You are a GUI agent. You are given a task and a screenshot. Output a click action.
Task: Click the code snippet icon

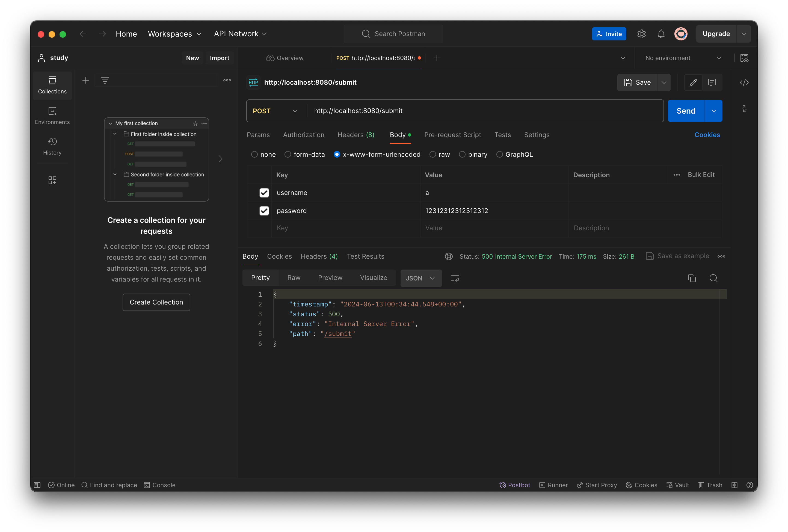point(744,82)
